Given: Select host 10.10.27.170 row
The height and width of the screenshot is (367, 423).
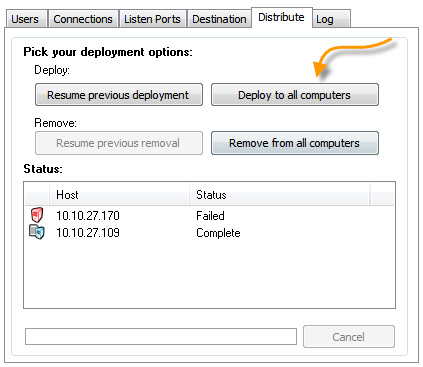Looking at the screenshot, I should [209, 215].
